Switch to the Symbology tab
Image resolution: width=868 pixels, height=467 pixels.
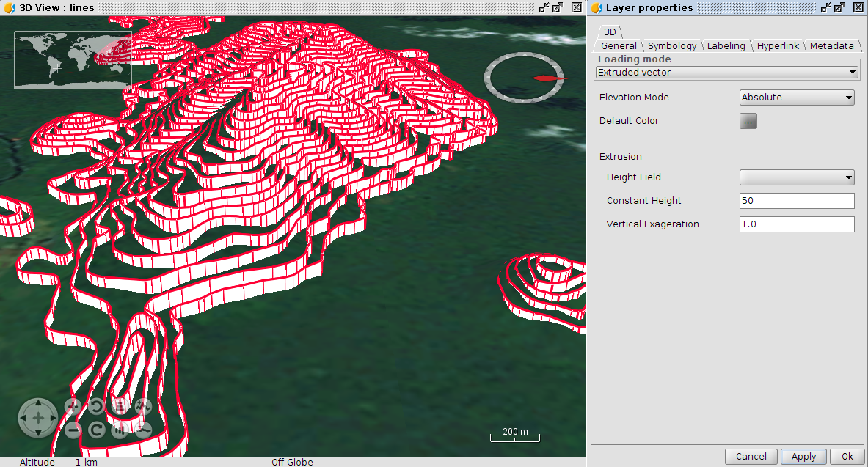671,46
